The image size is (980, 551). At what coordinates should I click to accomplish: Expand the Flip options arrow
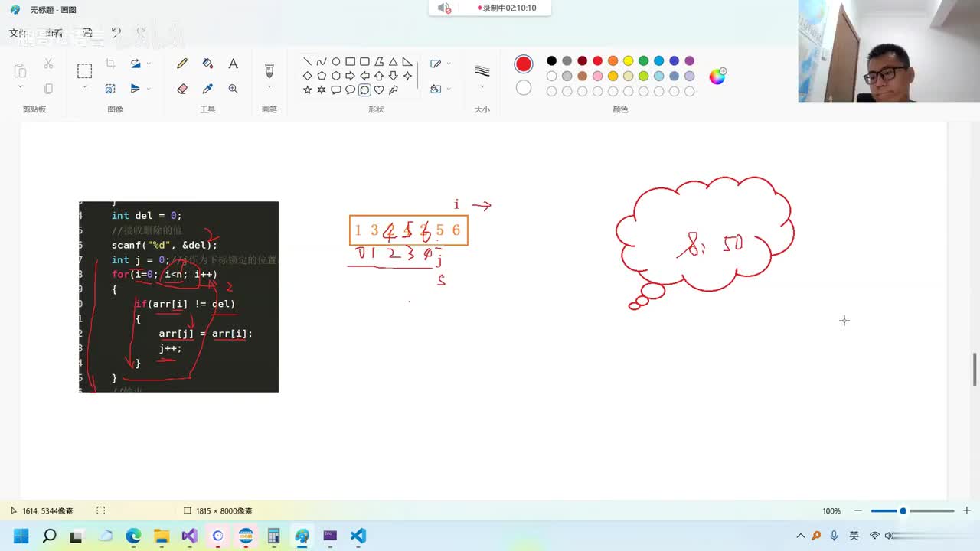click(149, 89)
